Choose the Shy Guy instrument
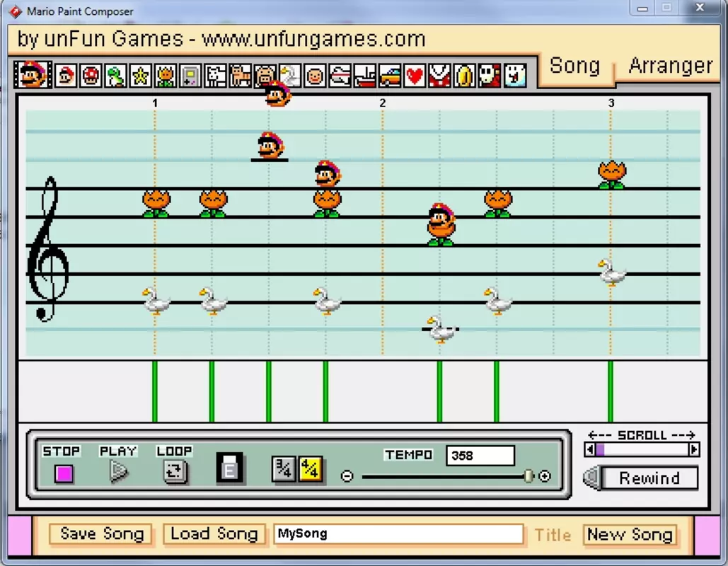 click(x=490, y=76)
